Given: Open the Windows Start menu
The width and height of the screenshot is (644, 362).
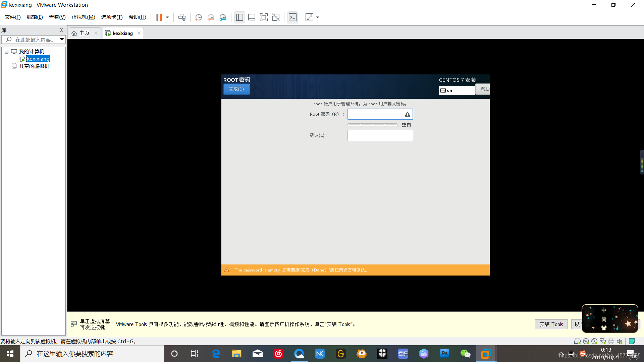Looking at the screenshot, I should coord(10,354).
